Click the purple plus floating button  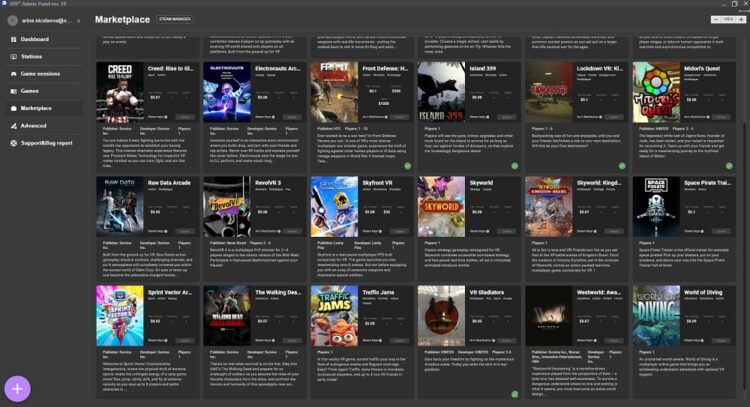click(17, 389)
